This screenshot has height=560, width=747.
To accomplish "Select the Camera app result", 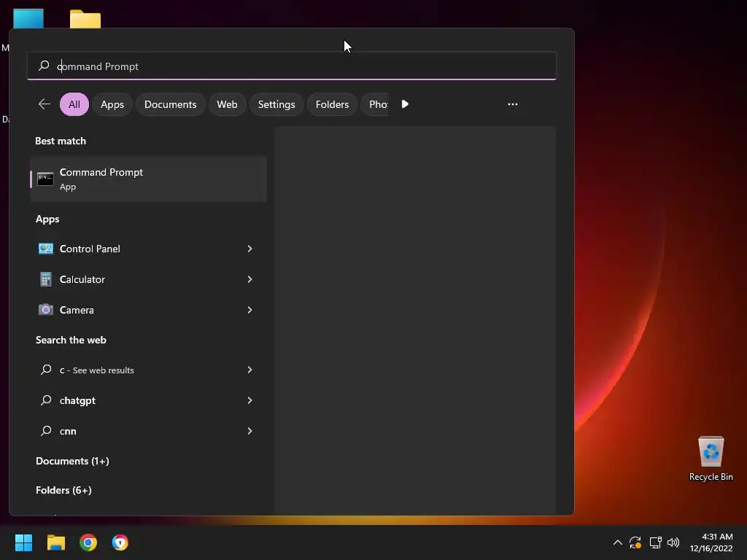I will pos(148,310).
